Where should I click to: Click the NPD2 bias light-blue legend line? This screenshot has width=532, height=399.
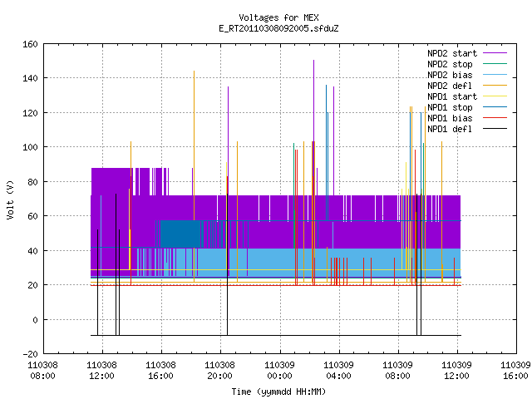(x=495, y=75)
